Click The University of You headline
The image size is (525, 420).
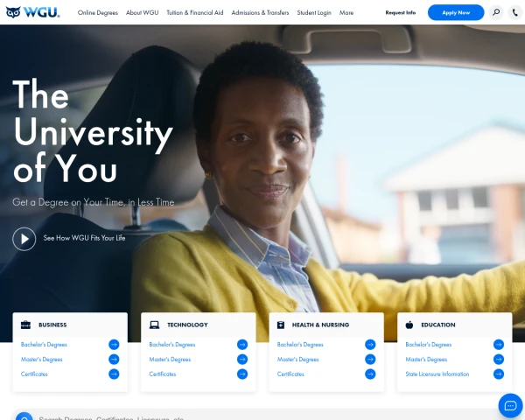[93, 130]
